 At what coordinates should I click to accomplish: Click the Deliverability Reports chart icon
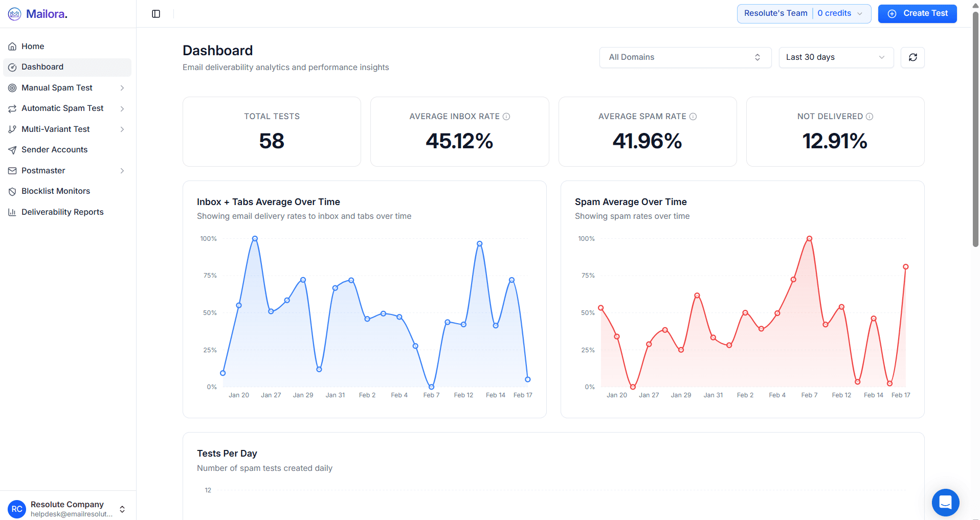[x=12, y=212]
